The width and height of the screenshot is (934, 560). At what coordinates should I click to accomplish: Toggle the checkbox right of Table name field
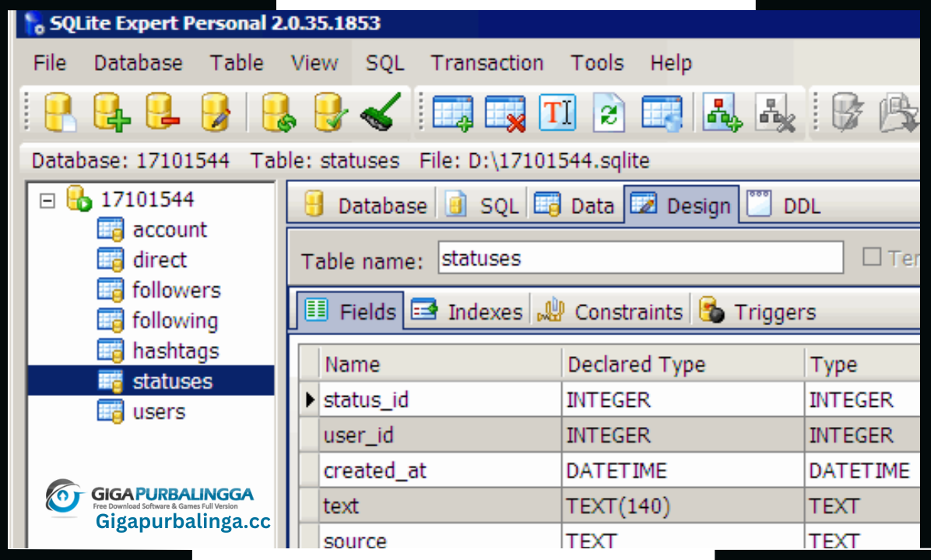[x=872, y=257]
